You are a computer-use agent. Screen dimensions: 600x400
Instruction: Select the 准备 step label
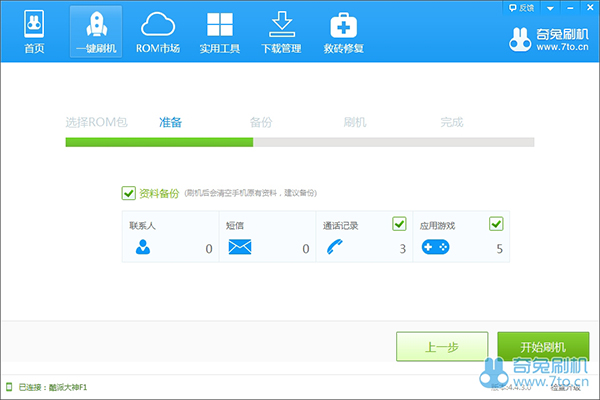(170, 122)
